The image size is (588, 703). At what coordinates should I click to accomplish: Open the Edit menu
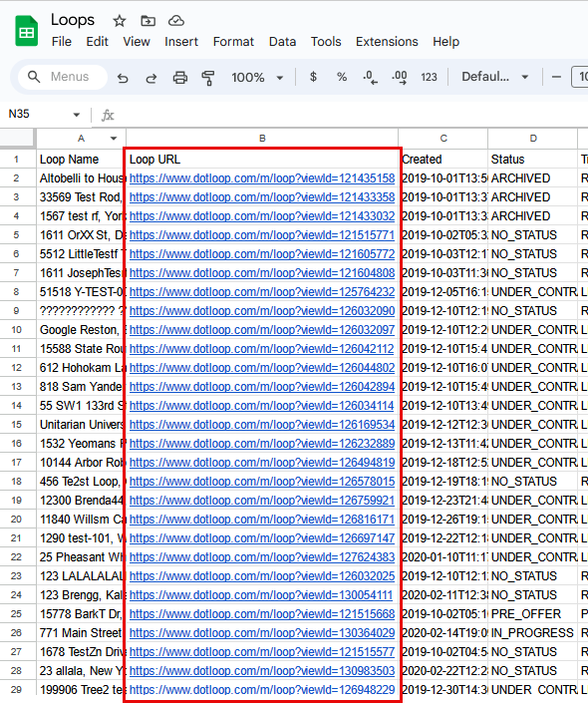[x=98, y=42]
